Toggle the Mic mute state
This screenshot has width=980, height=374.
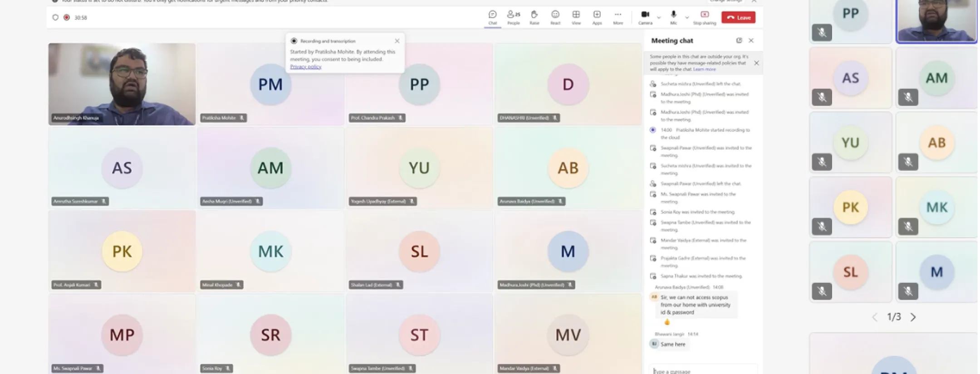(x=674, y=17)
